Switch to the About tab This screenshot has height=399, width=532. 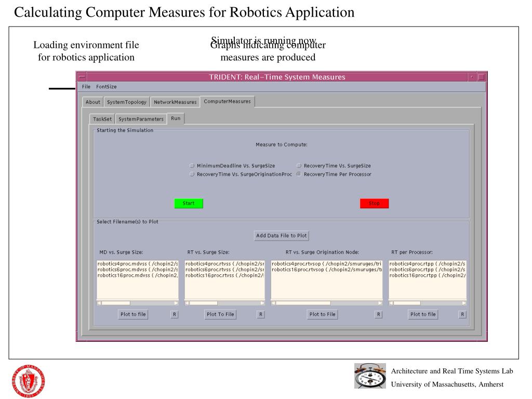click(92, 102)
